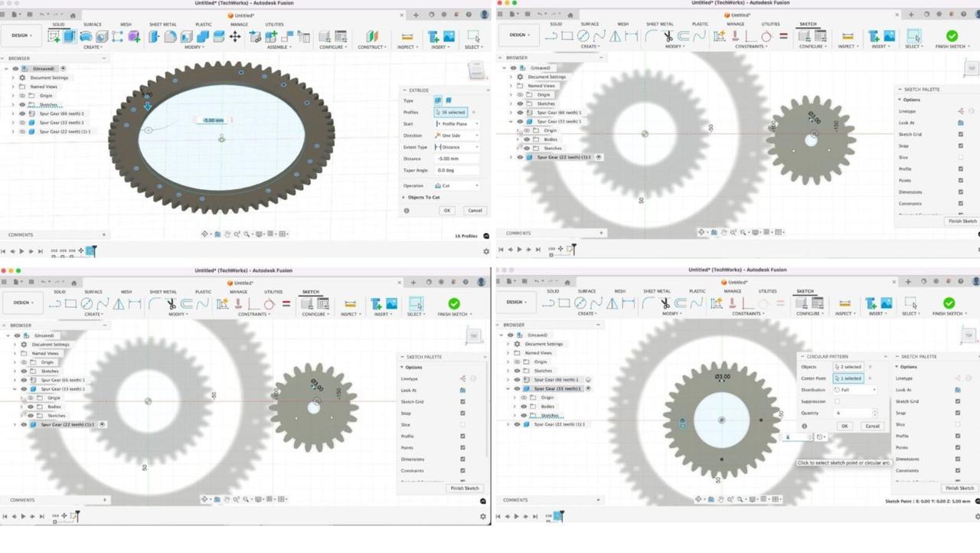The image size is (980, 553).
Task: Open the Direction dropdown showing One Side
Action: click(456, 136)
